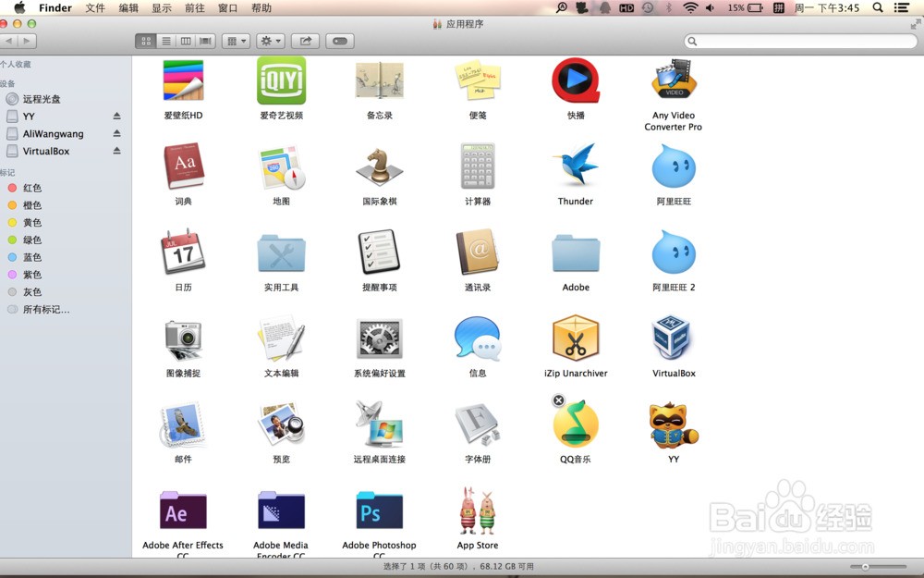The height and width of the screenshot is (578, 924).
Task: Select the 阿里旺旺 2 app icon
Action: point(674,253)
